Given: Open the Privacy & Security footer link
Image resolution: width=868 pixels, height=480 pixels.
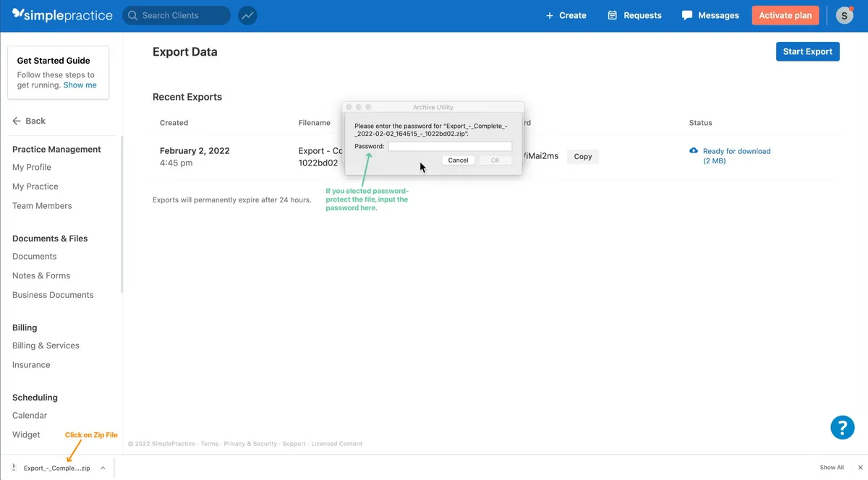Looking at the screenshot, I should click(250, 444).
